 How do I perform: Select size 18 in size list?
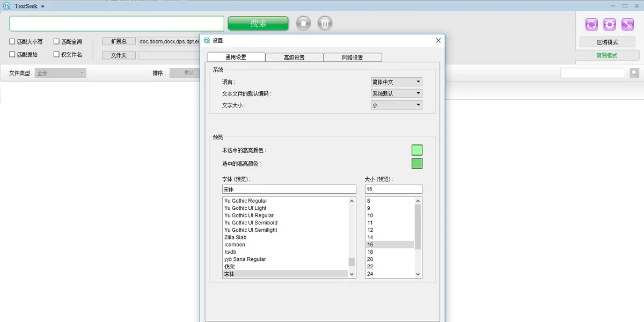390,252
